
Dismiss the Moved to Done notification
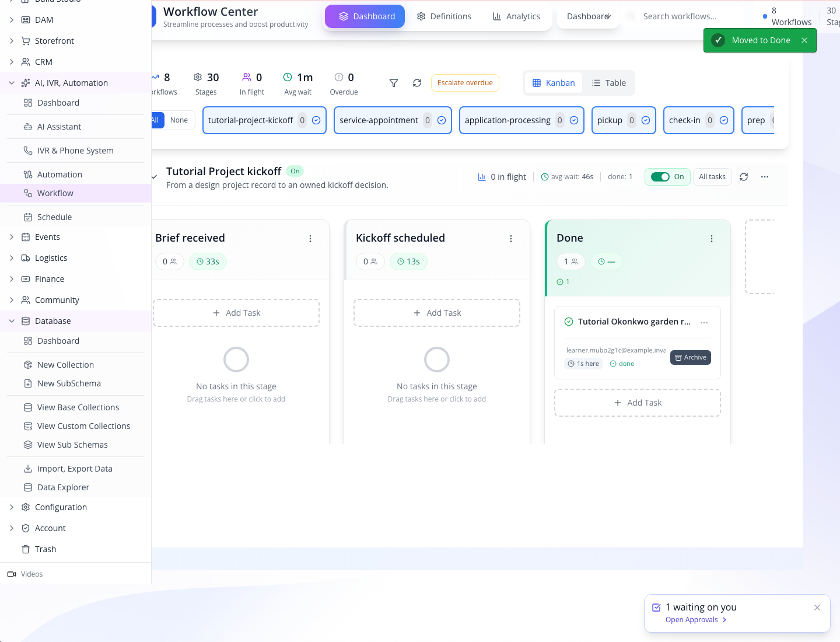pyautogui.click(x=804, y=40)
